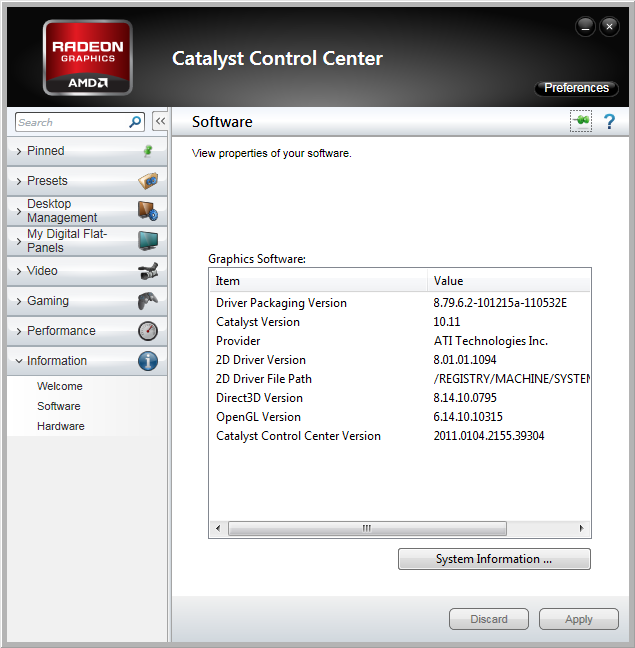Screen dimensions: 635x648
Task: Select the 2D Driver File Path row
Action: coord(400,379)
